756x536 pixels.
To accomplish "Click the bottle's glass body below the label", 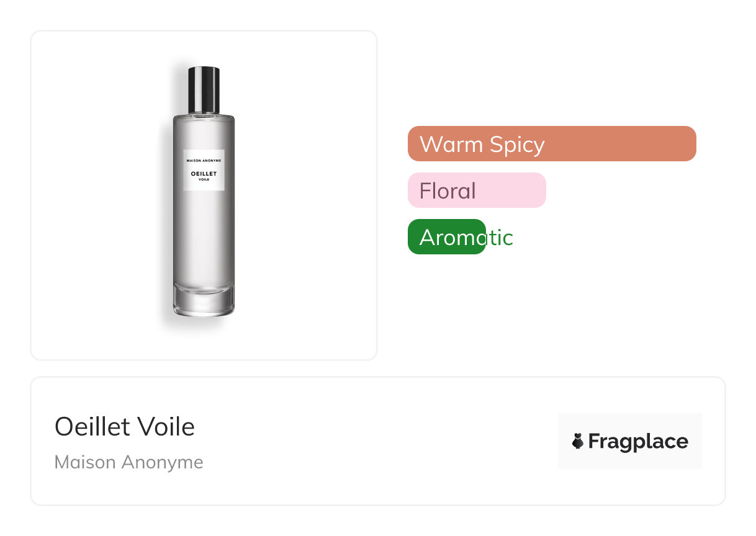I will click(204, 236).
